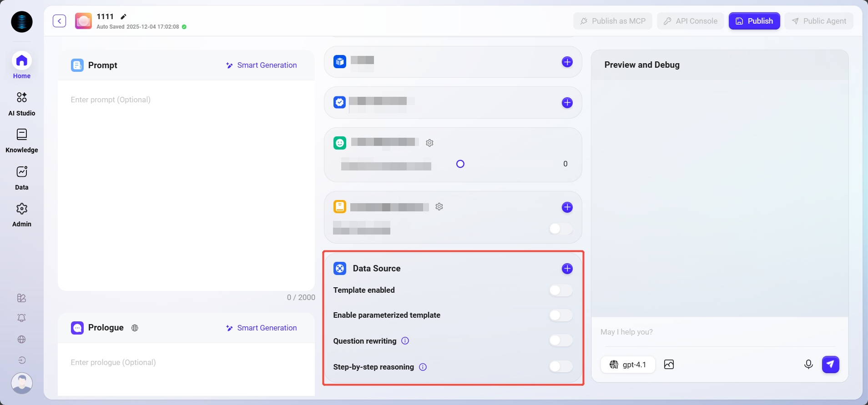Go to Knowledge in sidebar
The width and height of the screenshot is (868, 405).
point(22,140)
